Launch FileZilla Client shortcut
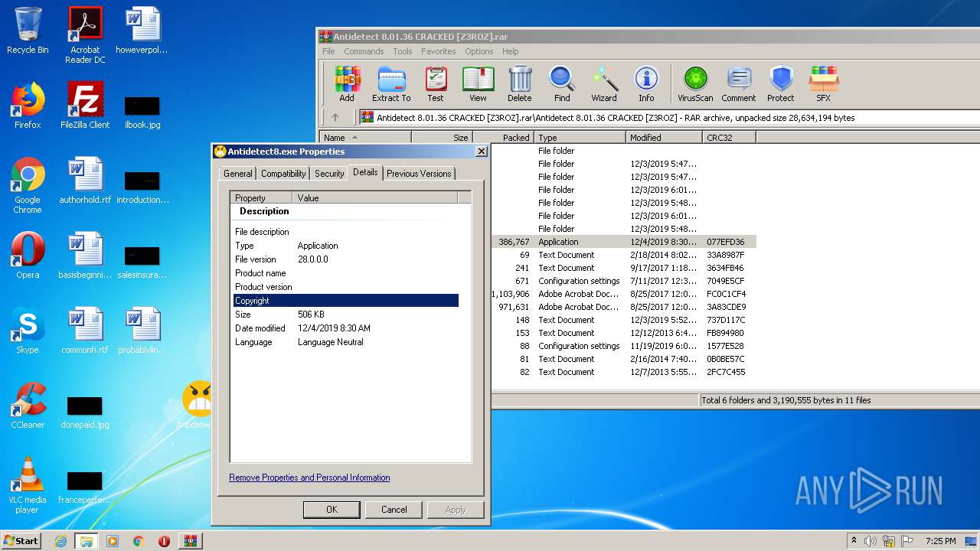 pyautogui.click(x=85, y=106)
